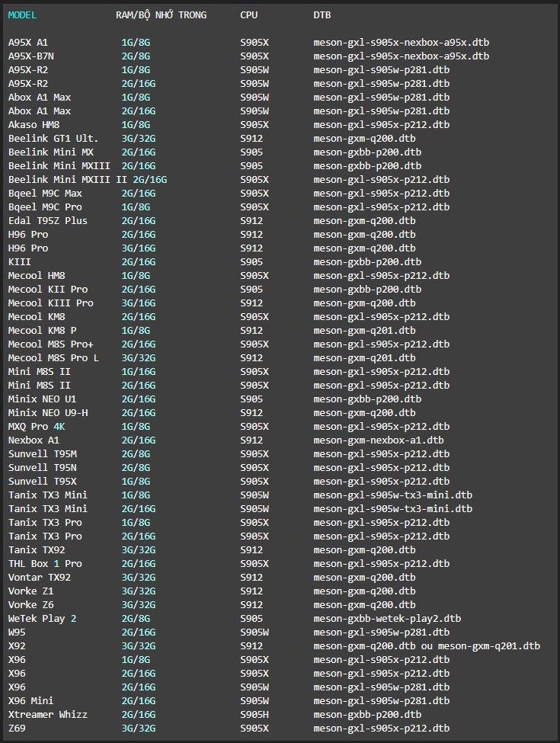Click Minix NEO U9-H model name
The width and height of the screenshot is (560, 743).
[48, 413]
